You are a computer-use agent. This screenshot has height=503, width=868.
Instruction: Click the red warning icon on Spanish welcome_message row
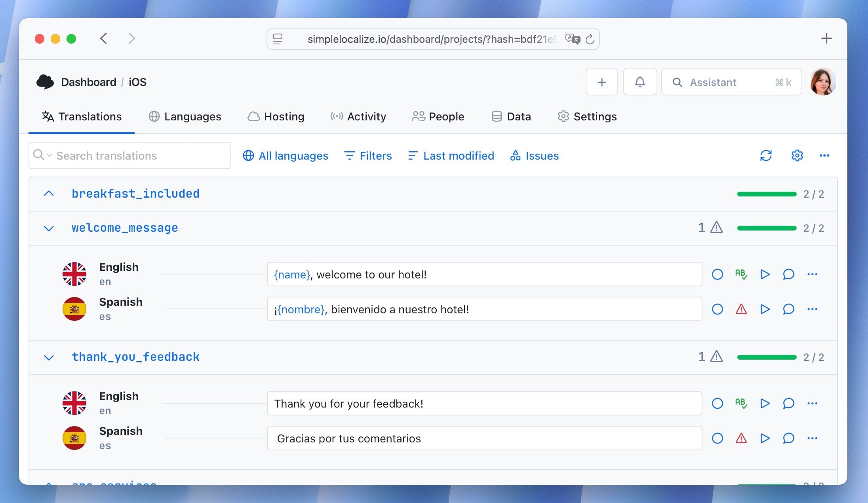741,309
